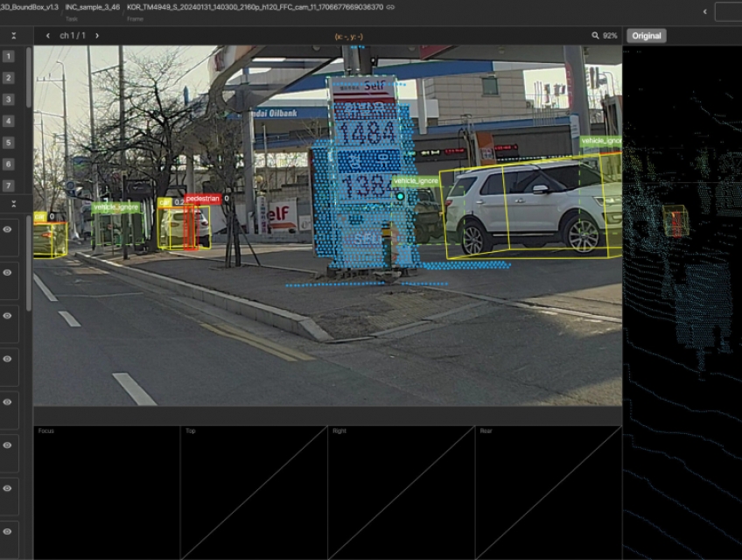Toggle visibility of the first object eye icon
Screen dimensions: 742x560
(8, 229)
